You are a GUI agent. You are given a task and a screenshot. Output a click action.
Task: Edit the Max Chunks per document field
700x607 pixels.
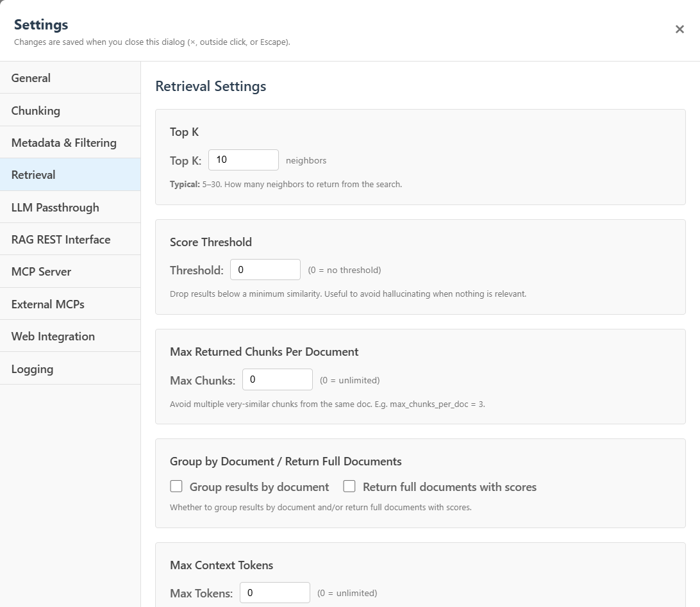(x=277, y=379)
